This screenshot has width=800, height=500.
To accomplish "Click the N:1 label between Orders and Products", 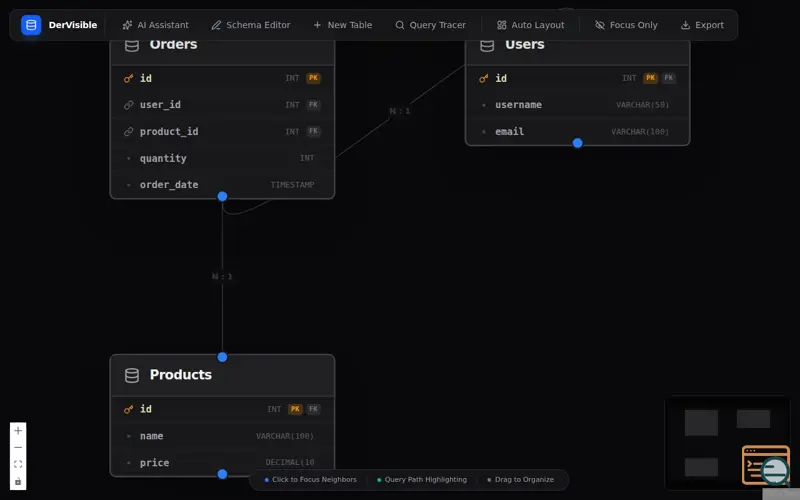I will click(222, 276).
